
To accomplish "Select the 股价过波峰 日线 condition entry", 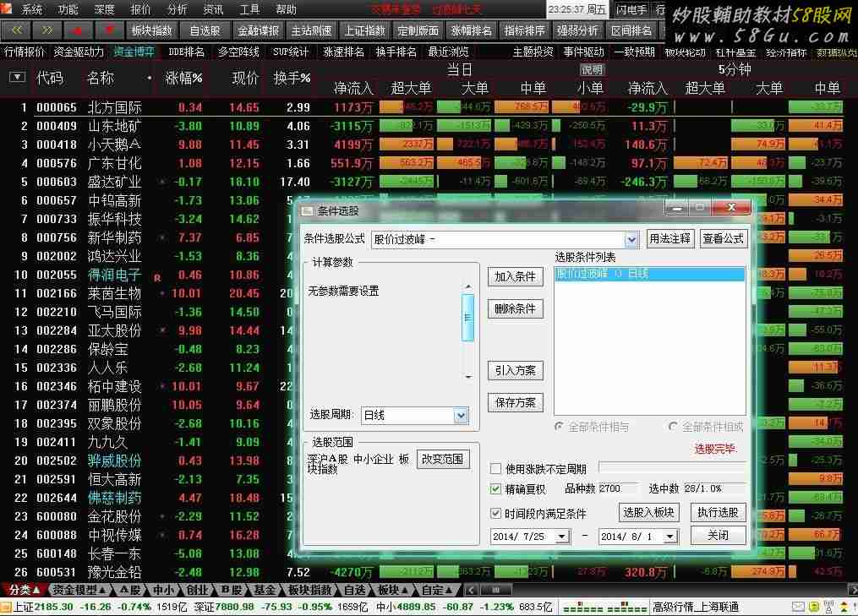I will coord(649,274).
